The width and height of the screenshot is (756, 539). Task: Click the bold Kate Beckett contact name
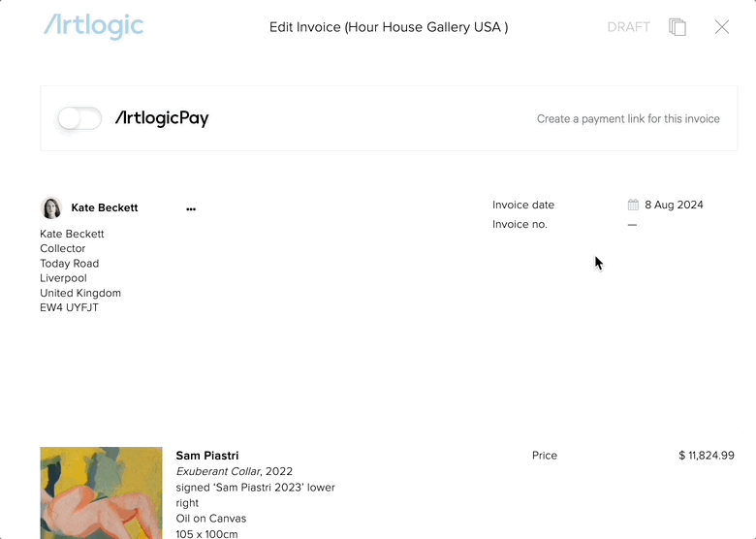pyautogui.click(x=105, y=207)
